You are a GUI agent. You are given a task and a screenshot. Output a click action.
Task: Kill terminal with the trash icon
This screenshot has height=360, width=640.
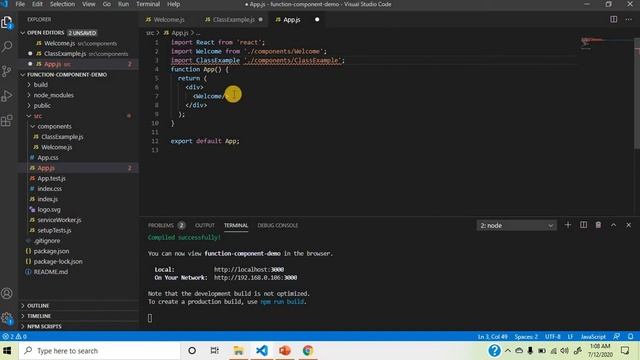pos(598,225)
